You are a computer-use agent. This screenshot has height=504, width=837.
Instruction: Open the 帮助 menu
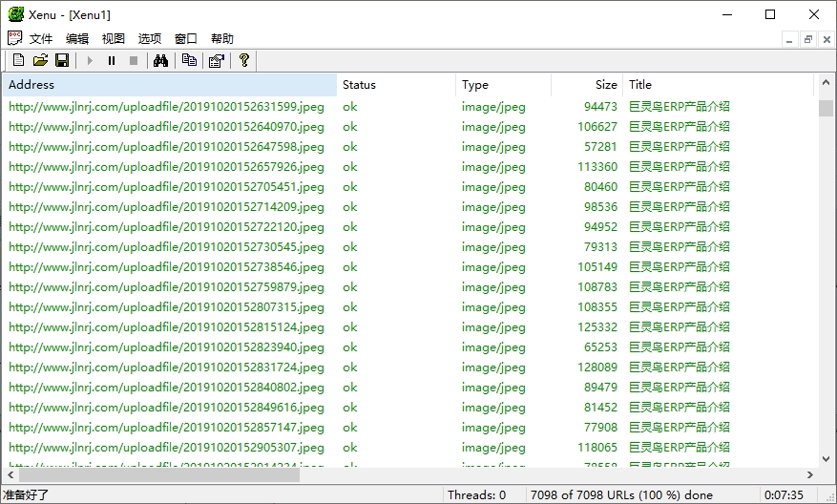coord(222,39)
